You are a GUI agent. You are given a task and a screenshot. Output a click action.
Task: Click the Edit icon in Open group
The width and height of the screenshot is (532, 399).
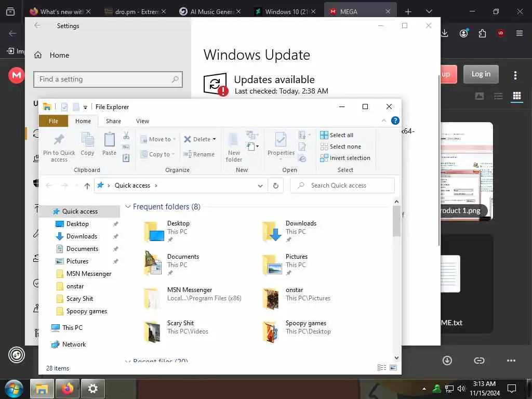(302, 147)
